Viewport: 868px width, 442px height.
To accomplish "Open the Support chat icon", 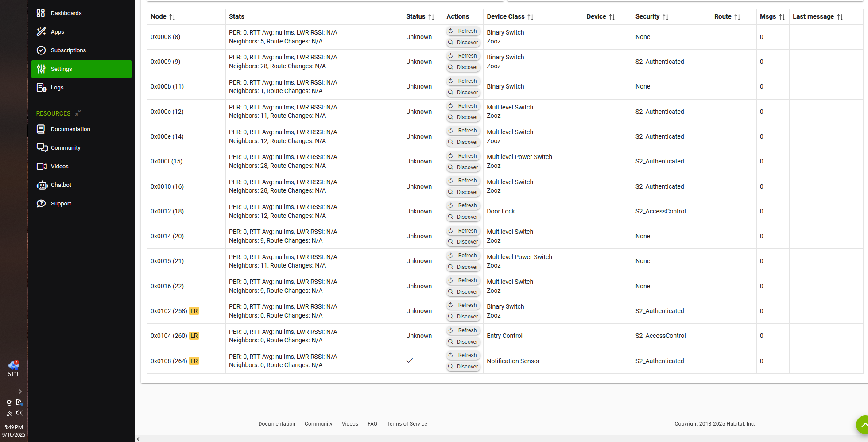I will click(41, 204).
